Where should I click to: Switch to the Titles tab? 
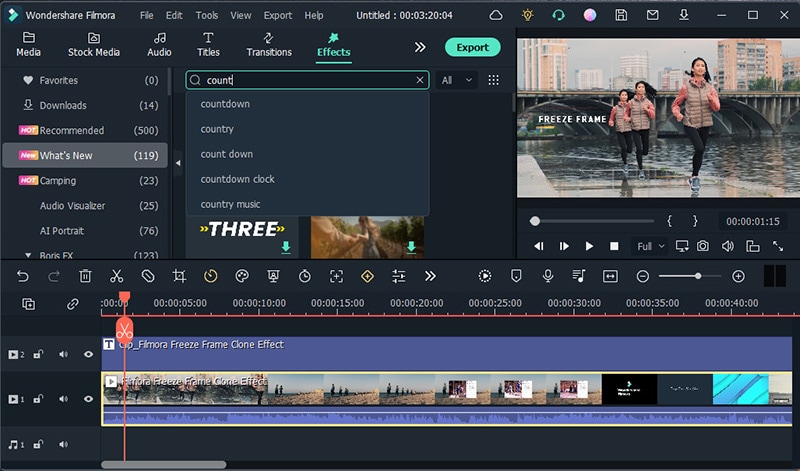point(208,44)
